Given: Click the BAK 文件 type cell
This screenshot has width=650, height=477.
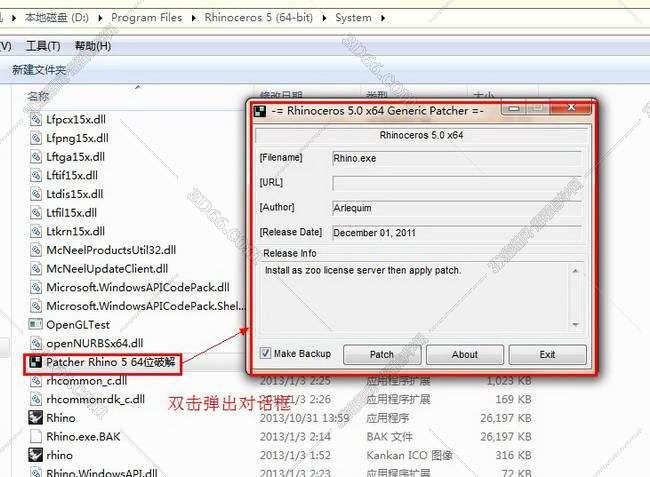Looking at the screenshot, I should pyautogui.click(x=389, y=436).
